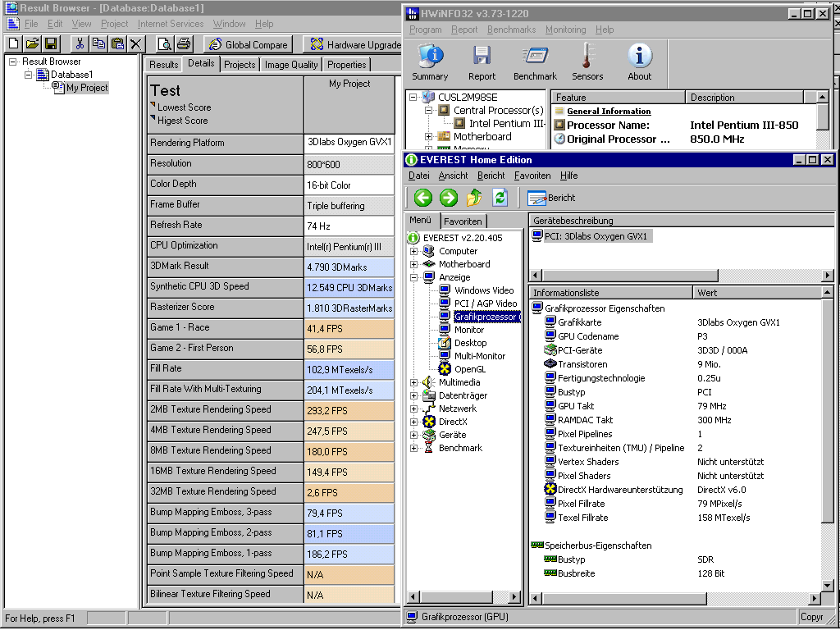Click the Paste clipboard icon
This screenshot has height=630, width=840.
(x=117, y=44)
